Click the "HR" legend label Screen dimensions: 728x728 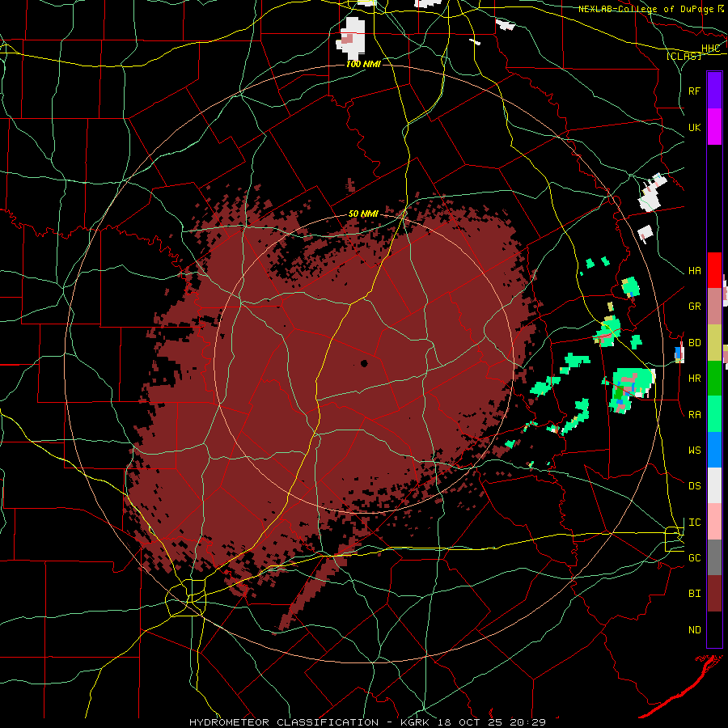pos(694,379)
